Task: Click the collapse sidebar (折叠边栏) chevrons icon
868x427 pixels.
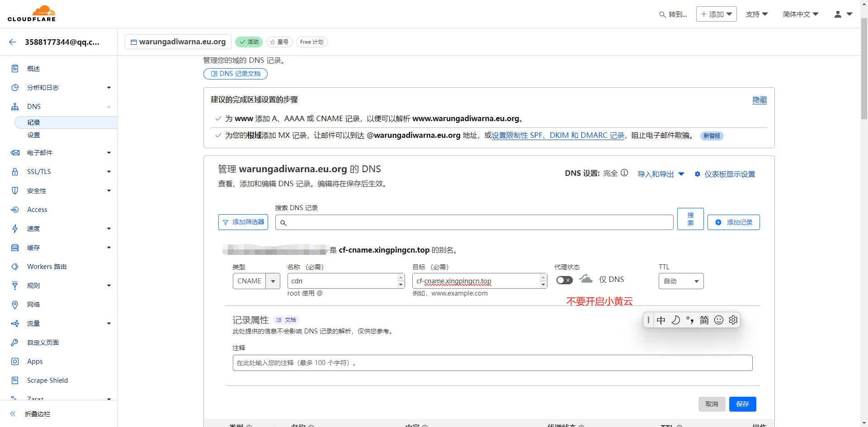Action: click(13, 414)
